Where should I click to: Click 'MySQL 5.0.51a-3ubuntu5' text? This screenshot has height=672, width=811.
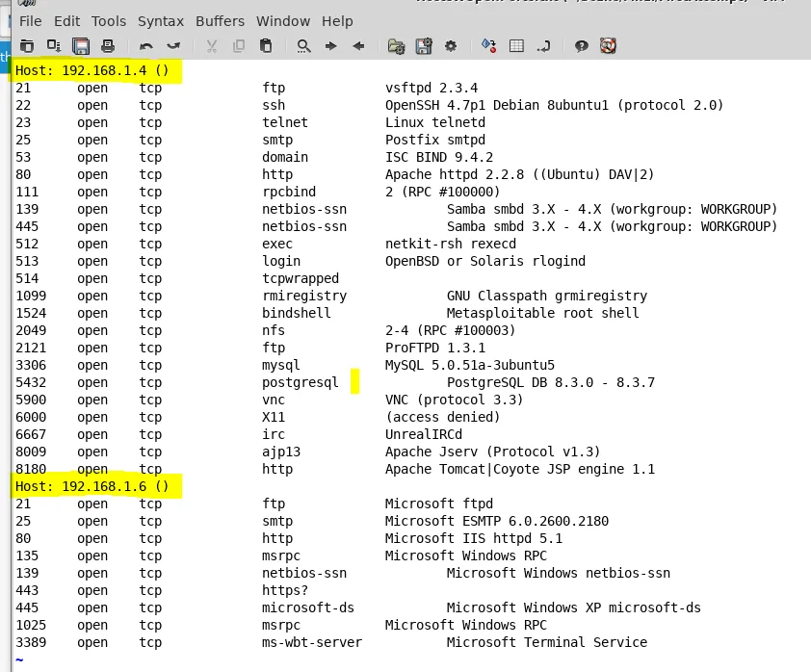click(470, 365)
